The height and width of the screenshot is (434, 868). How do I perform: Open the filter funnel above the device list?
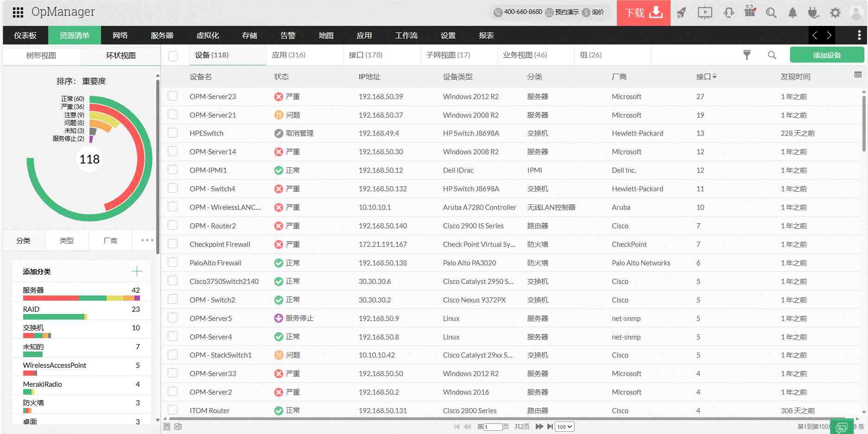click(747, 55)
